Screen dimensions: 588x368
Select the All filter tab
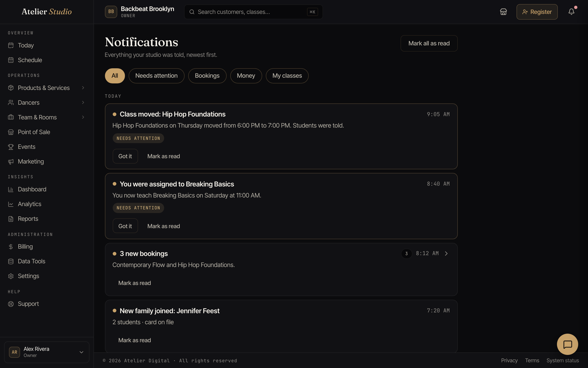click(x=115, y=76)
